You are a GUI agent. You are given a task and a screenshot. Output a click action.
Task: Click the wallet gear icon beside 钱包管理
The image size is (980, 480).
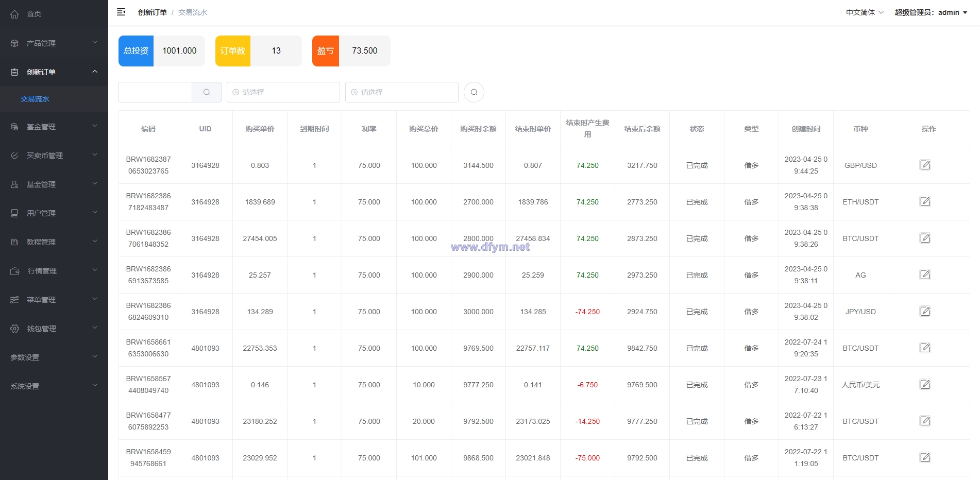tap(14, 329)
